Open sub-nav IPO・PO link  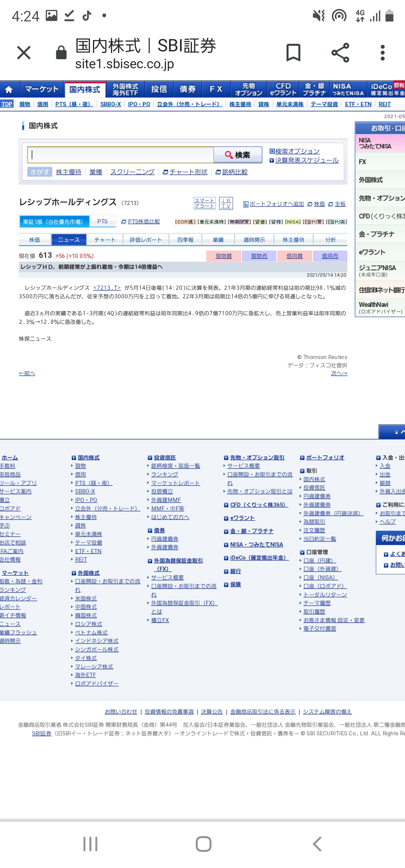coord(139,104)
